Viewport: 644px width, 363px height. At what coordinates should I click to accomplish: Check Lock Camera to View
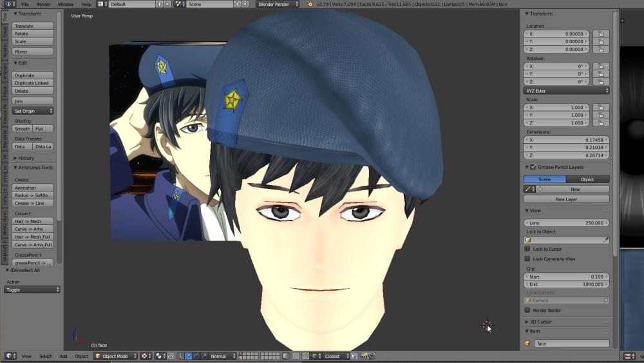point(527,259)
